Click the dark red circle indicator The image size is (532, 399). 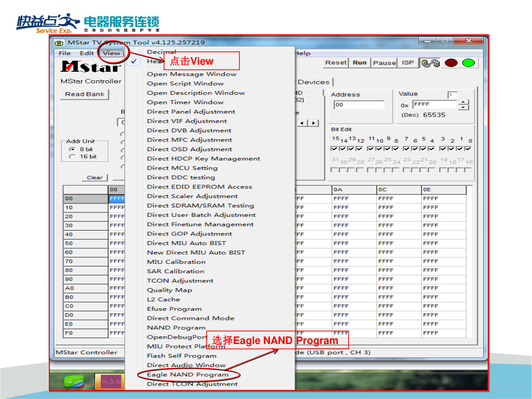[451, 63]
